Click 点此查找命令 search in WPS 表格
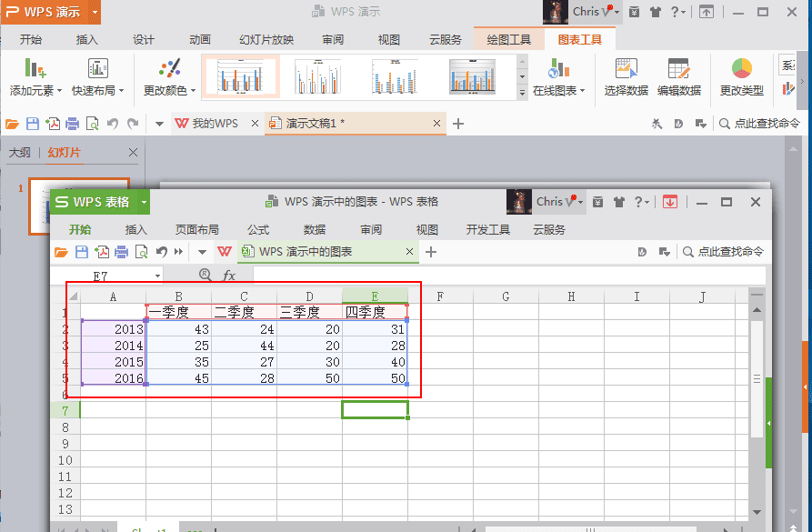Image resolution: width=812 pixels, height=532 pixels. 724,252
